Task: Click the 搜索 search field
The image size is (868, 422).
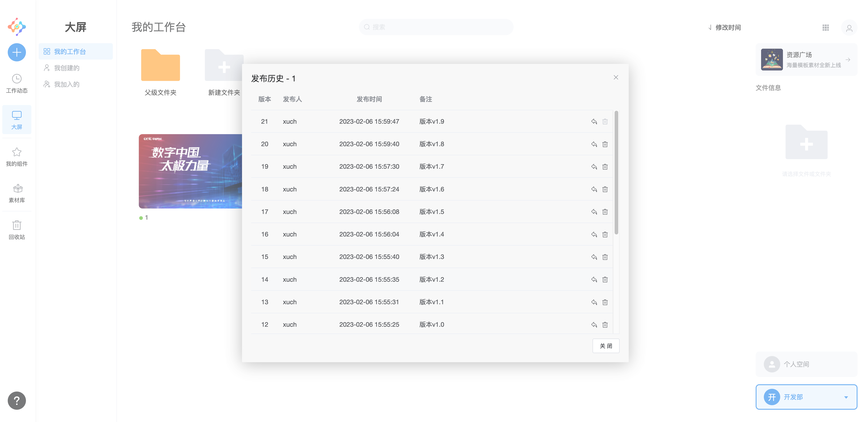Action: pyautogui.click(x=436, y=27)
